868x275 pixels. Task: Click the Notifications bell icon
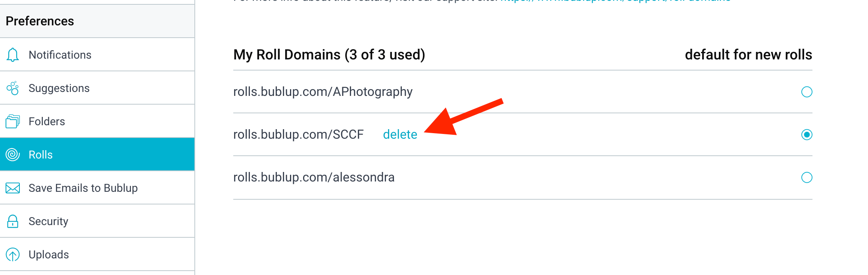point(13,55)
